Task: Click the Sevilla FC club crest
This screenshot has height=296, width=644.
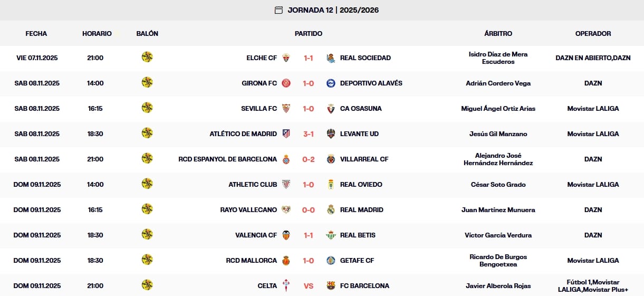Action: click(286, 109)
